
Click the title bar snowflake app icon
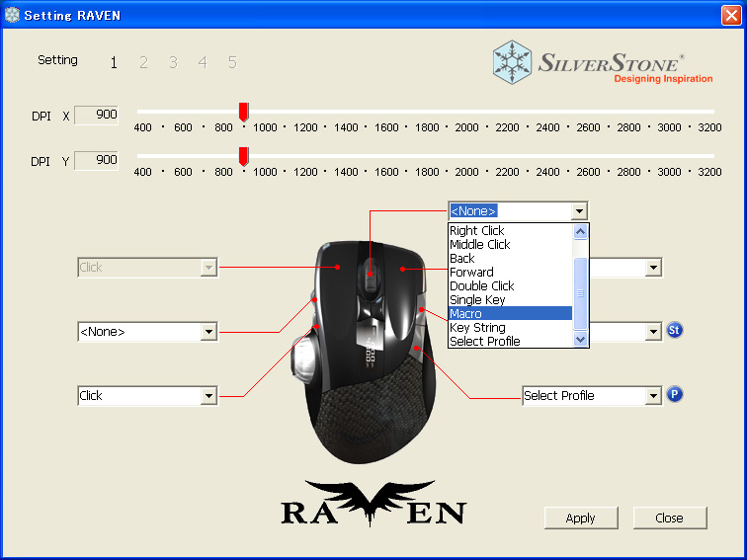point(12,15)
